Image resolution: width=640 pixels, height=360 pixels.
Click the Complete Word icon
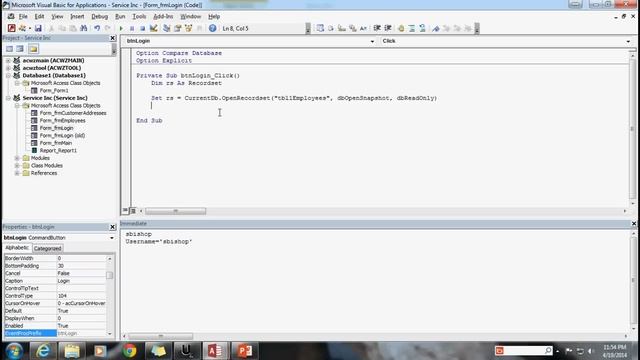363,28
